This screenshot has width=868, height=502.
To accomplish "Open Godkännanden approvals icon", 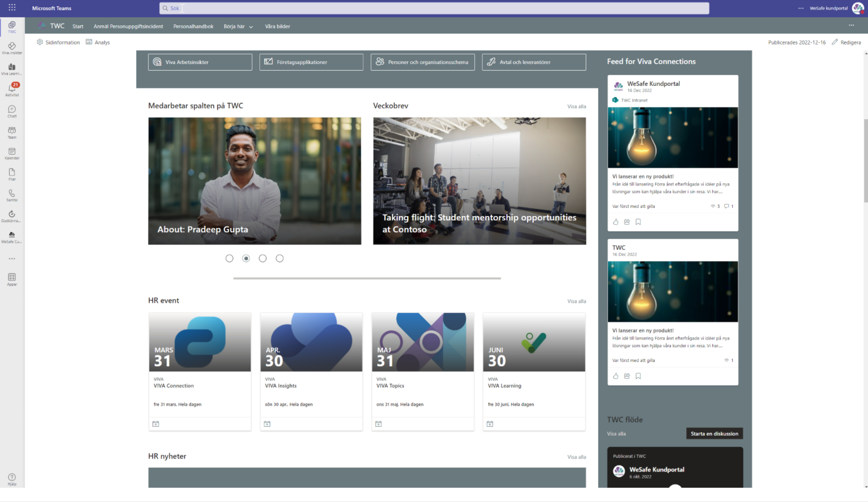I will click(12, 216).
